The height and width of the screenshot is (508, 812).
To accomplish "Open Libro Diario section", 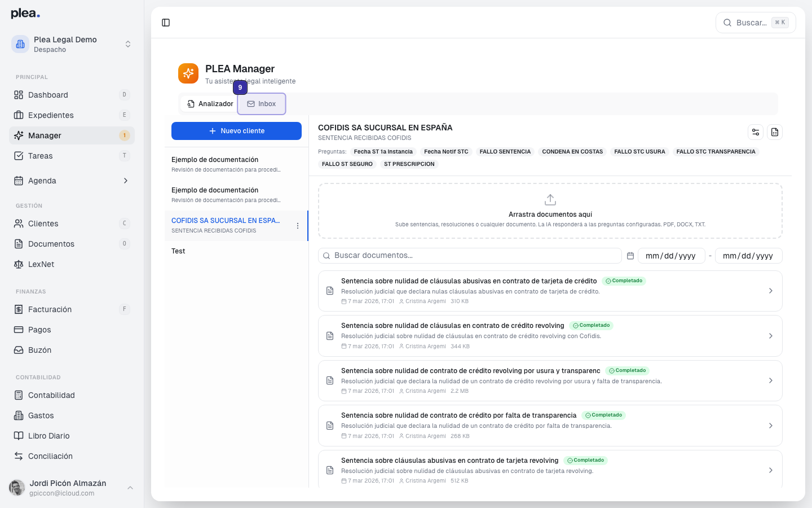I will (72, 436).
